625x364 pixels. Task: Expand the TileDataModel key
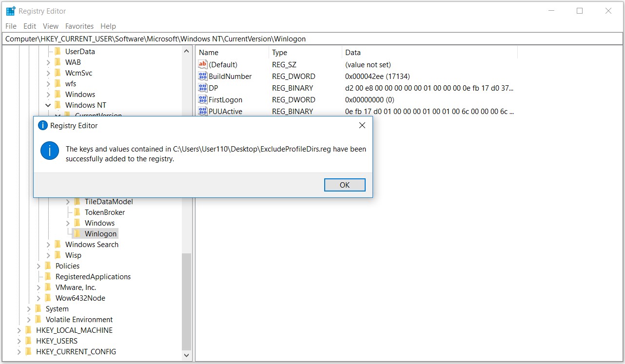68,202
